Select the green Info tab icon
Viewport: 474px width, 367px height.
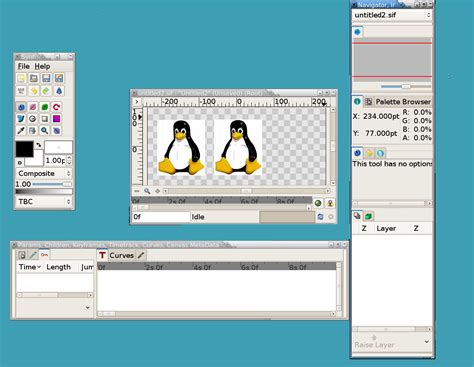tap(357, 102)
